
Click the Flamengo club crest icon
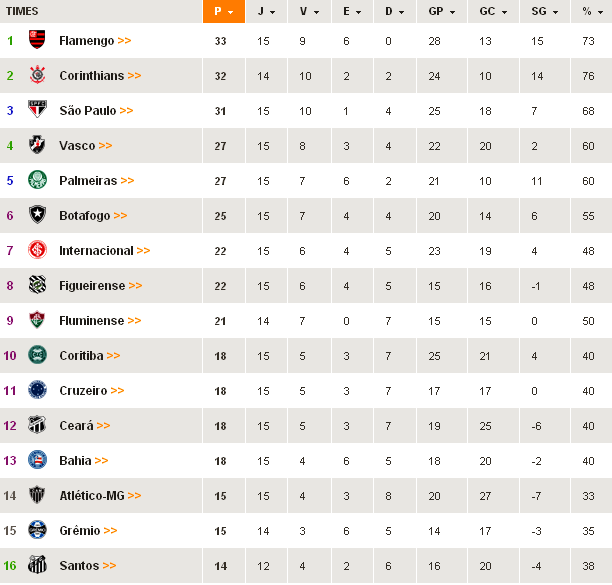(x=38, y=41)
